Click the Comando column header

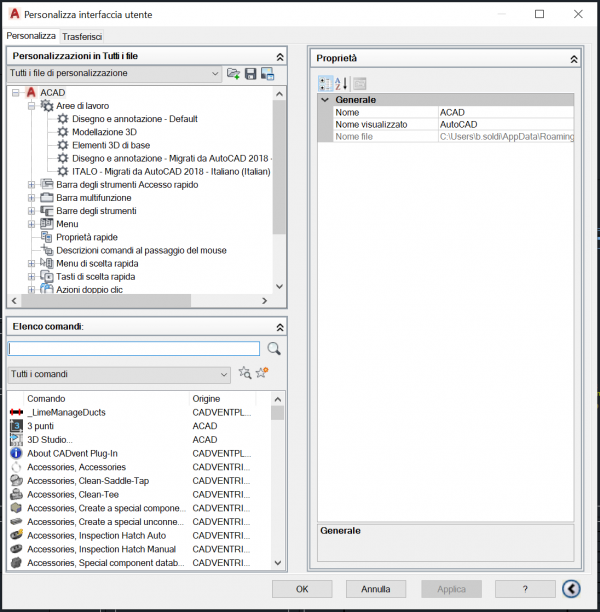[106, 399]
